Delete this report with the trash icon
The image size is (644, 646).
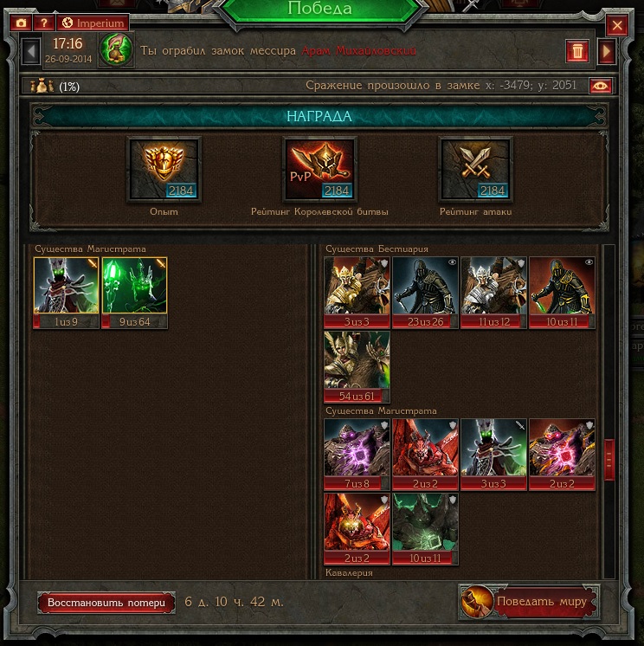[x=577, y=51]
